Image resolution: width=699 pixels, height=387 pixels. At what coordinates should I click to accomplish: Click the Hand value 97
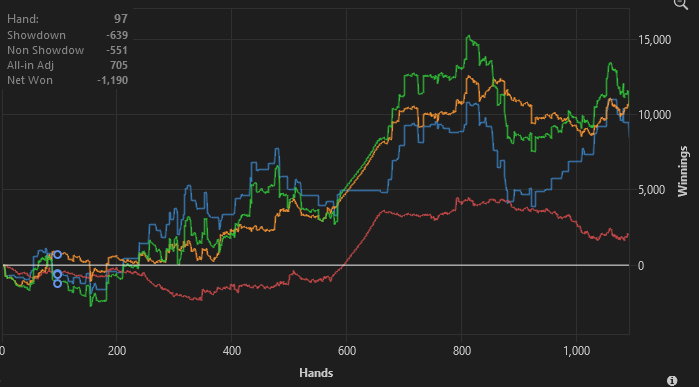[x=120, y=19]
